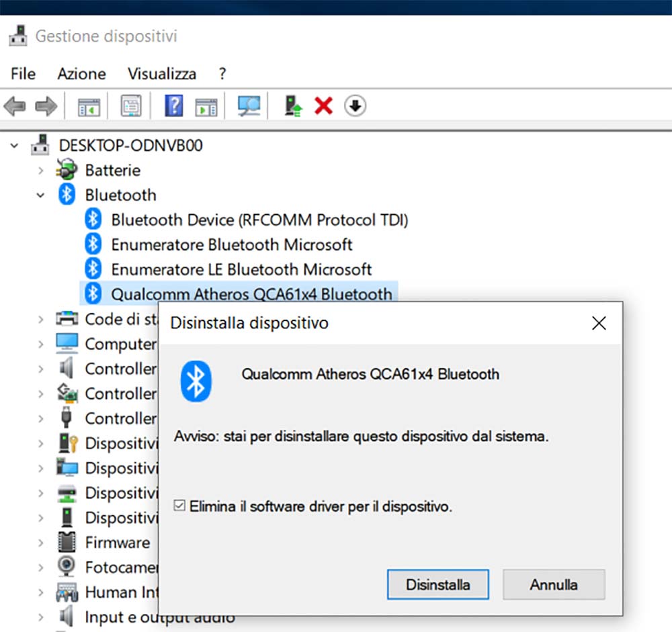
Task: Expand the Input e output audio category
Action: (x=41, y=617)
